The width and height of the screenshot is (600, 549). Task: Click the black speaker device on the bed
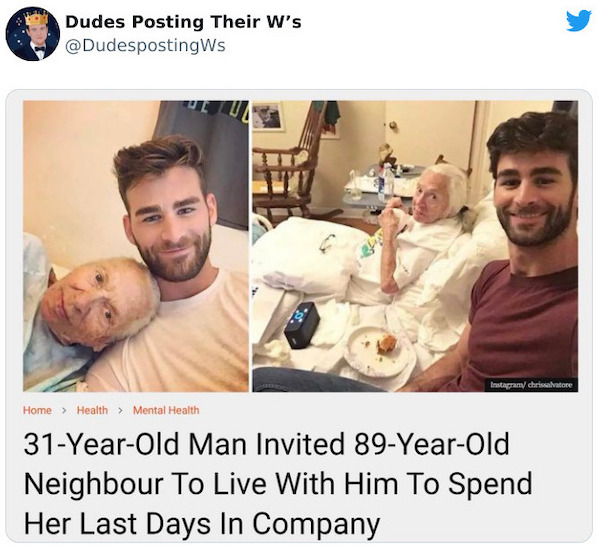302,325
